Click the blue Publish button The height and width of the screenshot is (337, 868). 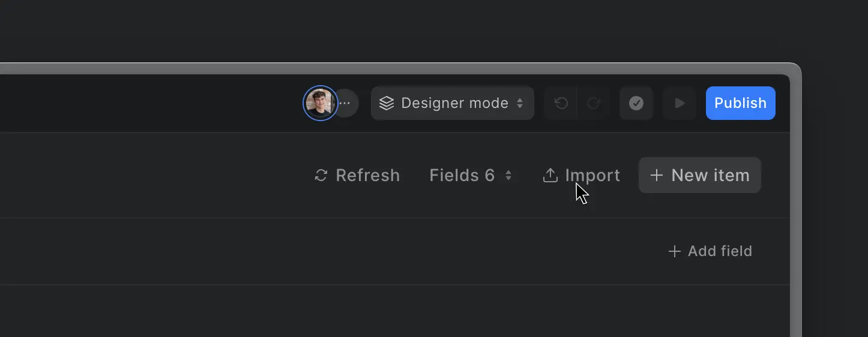741,103
